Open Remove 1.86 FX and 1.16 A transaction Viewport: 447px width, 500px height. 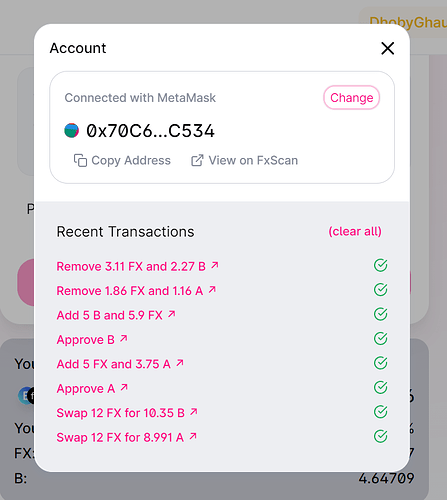(136, 290)
